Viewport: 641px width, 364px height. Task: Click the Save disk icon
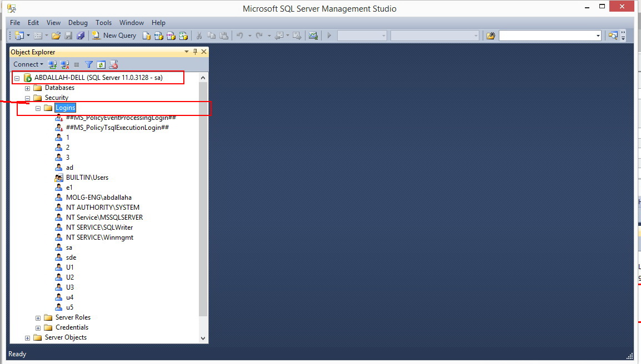(69, 36)
